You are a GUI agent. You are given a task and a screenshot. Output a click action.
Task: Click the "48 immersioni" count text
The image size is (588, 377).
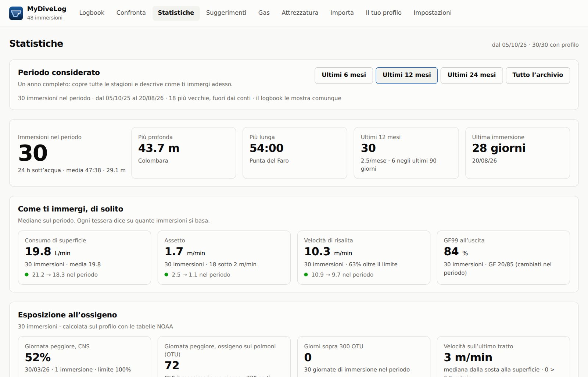(x=45, y=18)
